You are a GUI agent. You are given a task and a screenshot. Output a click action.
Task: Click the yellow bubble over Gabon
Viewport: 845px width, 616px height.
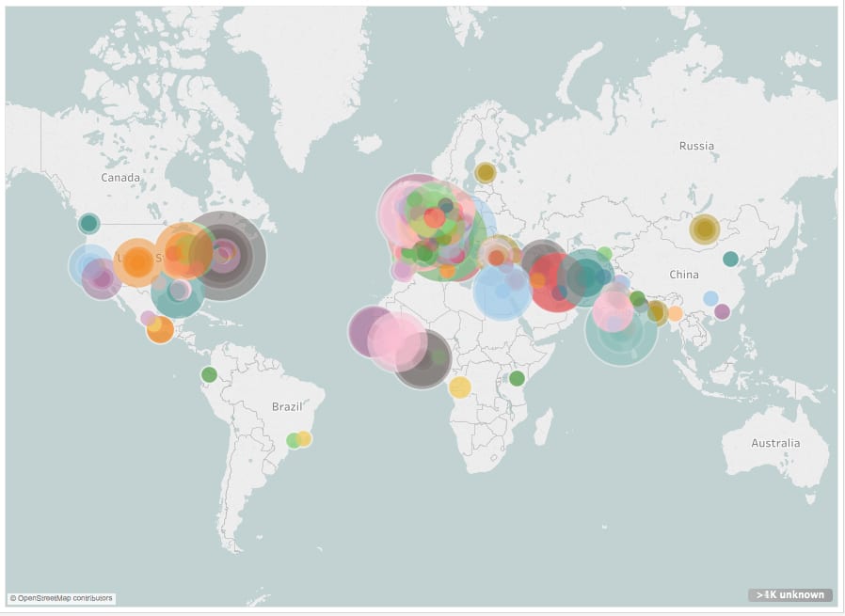click(458, 388)
